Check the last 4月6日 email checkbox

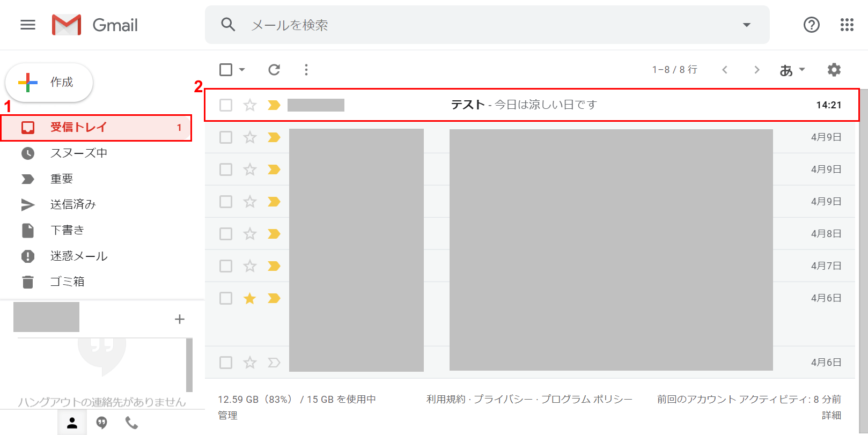click(x=226, y=363)
